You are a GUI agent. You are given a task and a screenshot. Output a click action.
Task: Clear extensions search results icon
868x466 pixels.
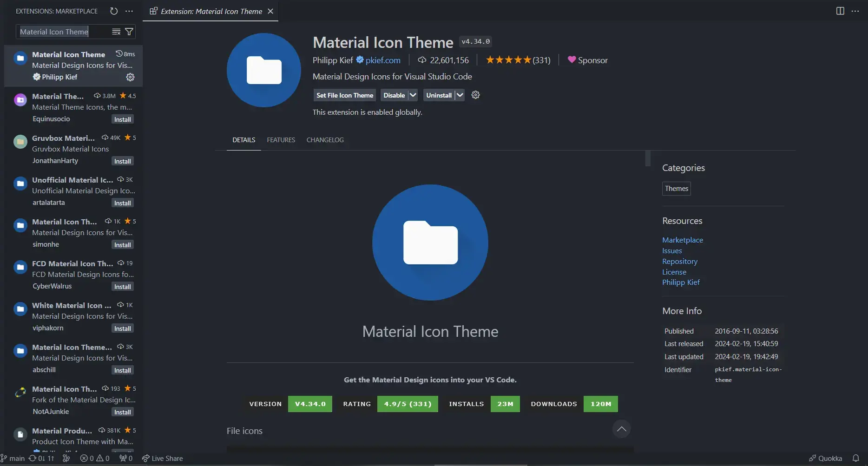pyautogui.click(x=116, y=32)
